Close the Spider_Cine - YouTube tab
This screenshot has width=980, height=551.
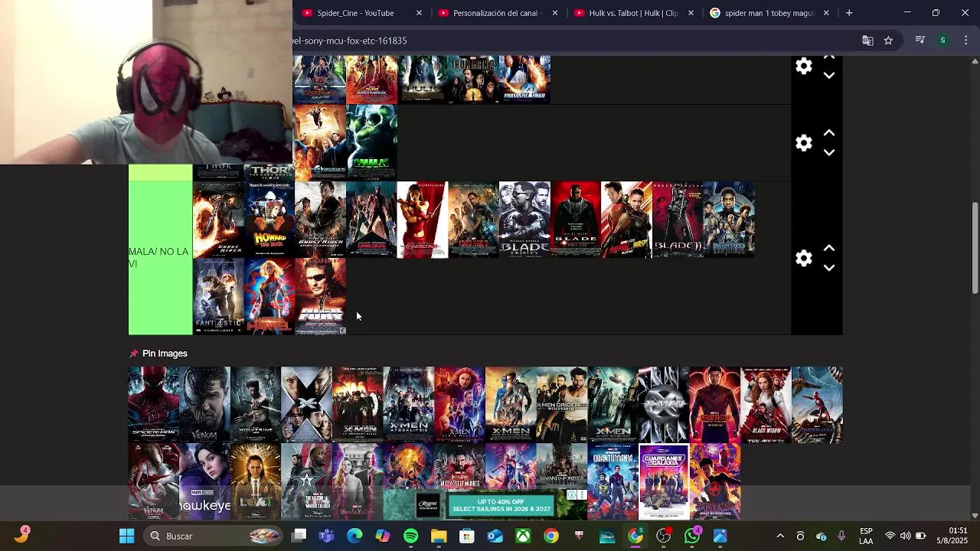(419, 13)
